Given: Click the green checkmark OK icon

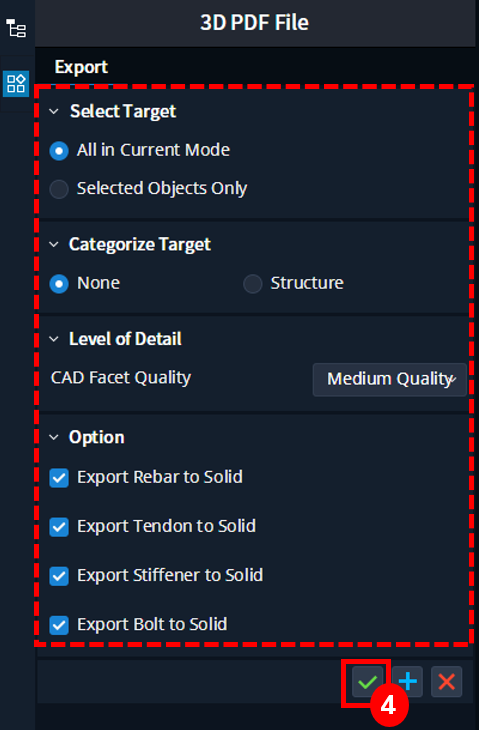Looking at the screenshot, I should pos(367,682).
